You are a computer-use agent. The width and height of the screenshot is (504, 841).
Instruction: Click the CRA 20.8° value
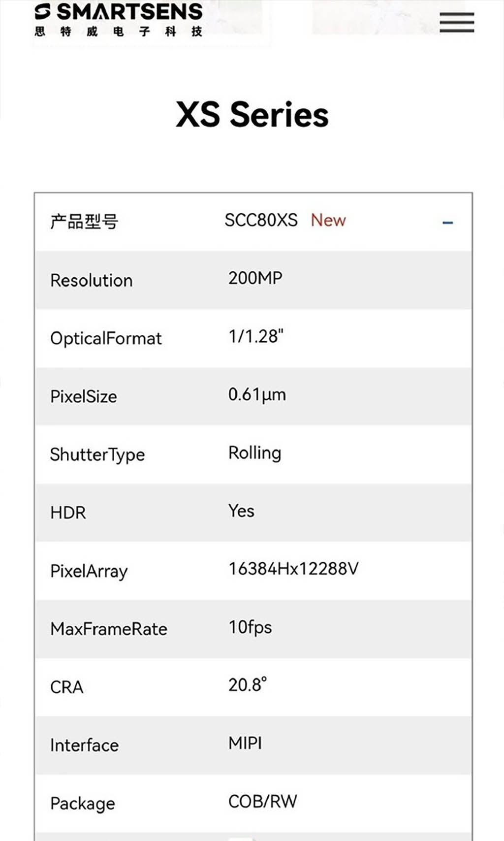tap(248, 685)
